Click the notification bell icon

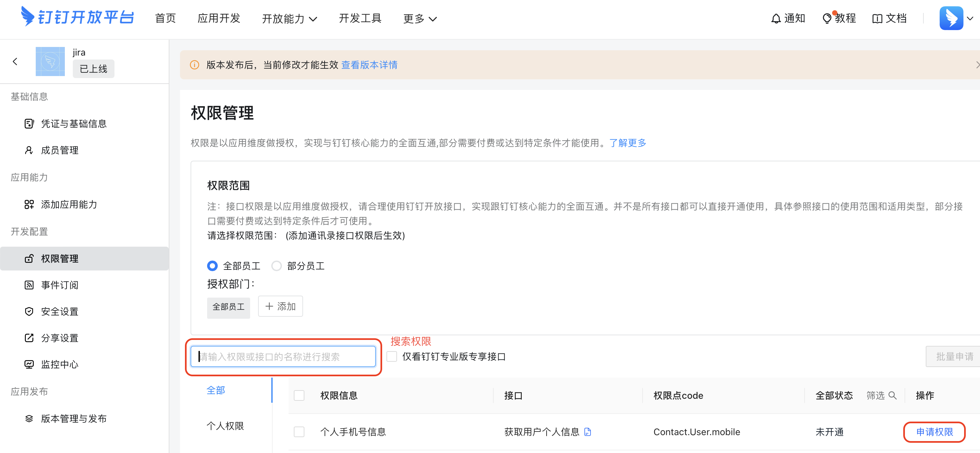[x=776, y=19]
